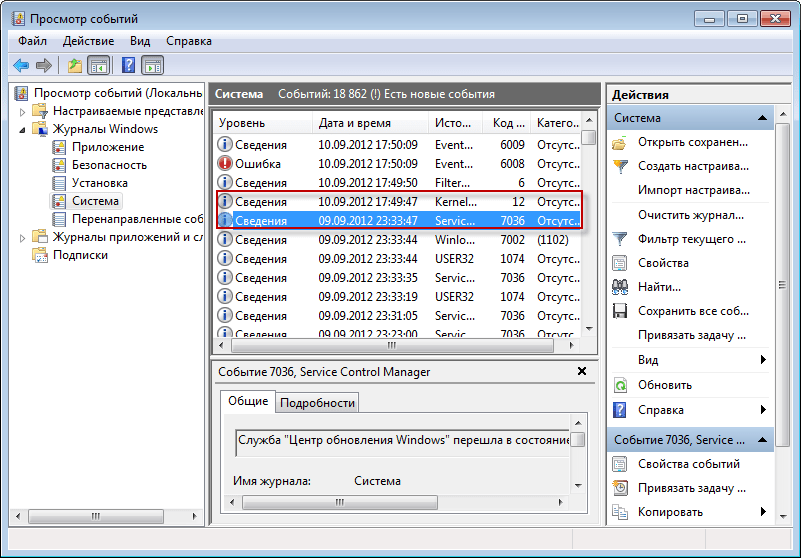This screenshot has width=801, height=558.
Task: Collapse the Журналы Windows tree node
Action: (x=24, y=129)
